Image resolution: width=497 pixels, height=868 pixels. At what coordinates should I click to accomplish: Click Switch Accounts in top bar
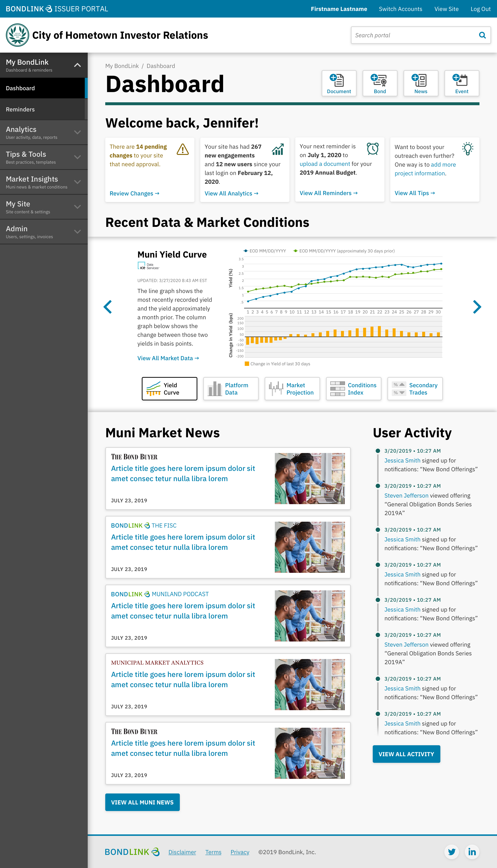tap(400, 9)
